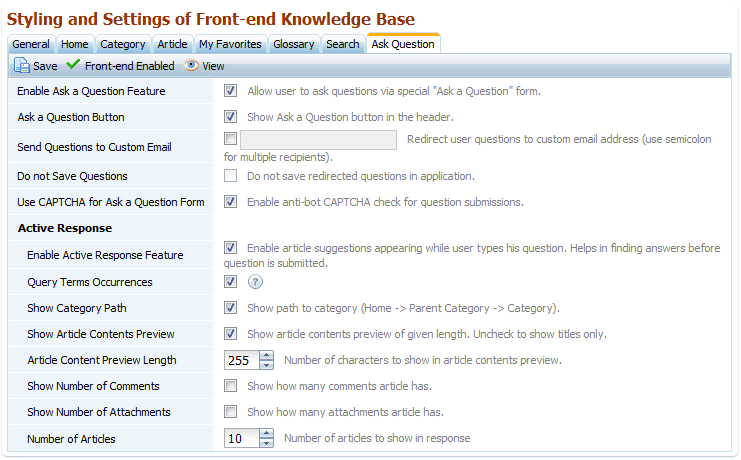Click the eye View icon

pos(191,65)
